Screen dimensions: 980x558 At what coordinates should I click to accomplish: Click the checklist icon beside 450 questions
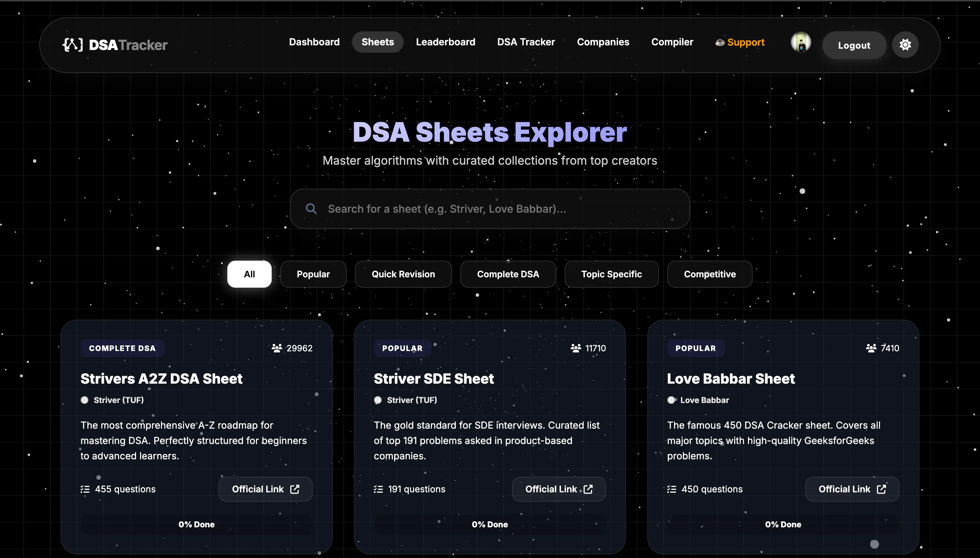[x=672, y=489]
